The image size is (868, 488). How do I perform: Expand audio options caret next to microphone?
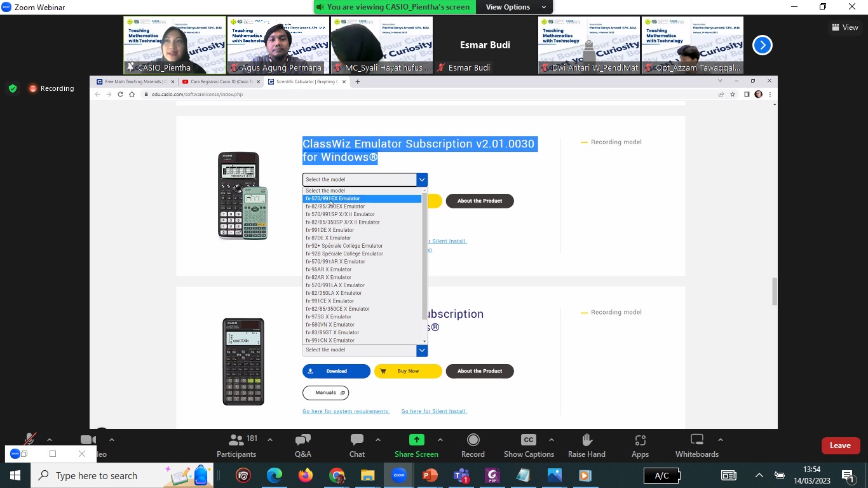tap(50, 440)
